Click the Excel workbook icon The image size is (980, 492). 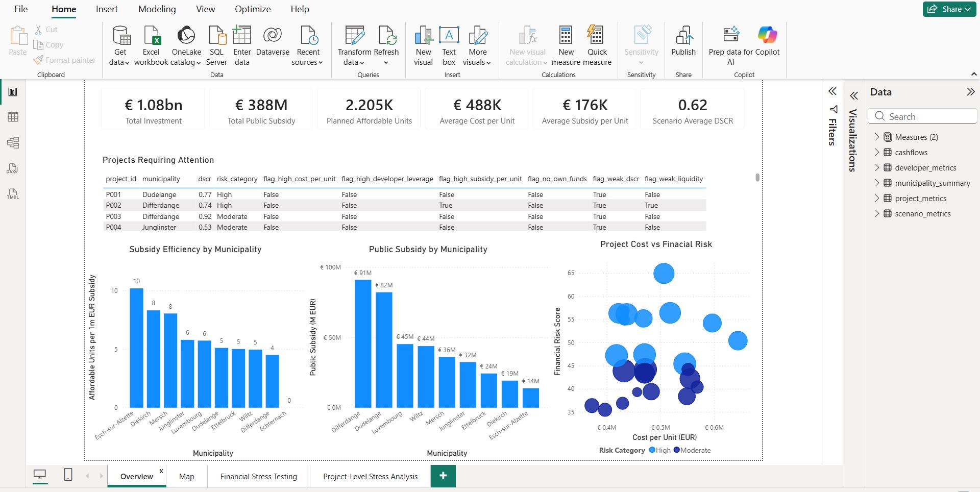click(151, 36)
